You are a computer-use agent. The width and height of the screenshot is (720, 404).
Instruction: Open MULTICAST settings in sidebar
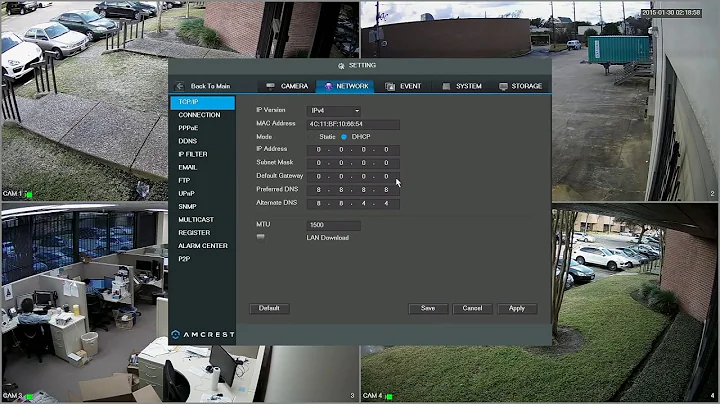[x=196, y=220]
